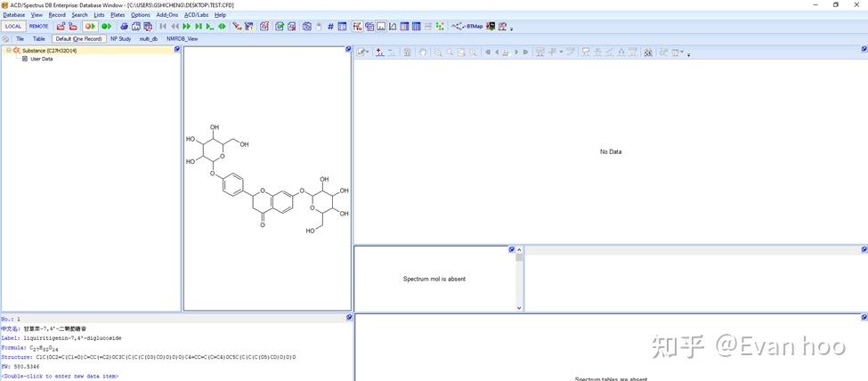Click the pin icon on spectrum tables panel
This screenshot has width=868, height=381.
point(864,317)
